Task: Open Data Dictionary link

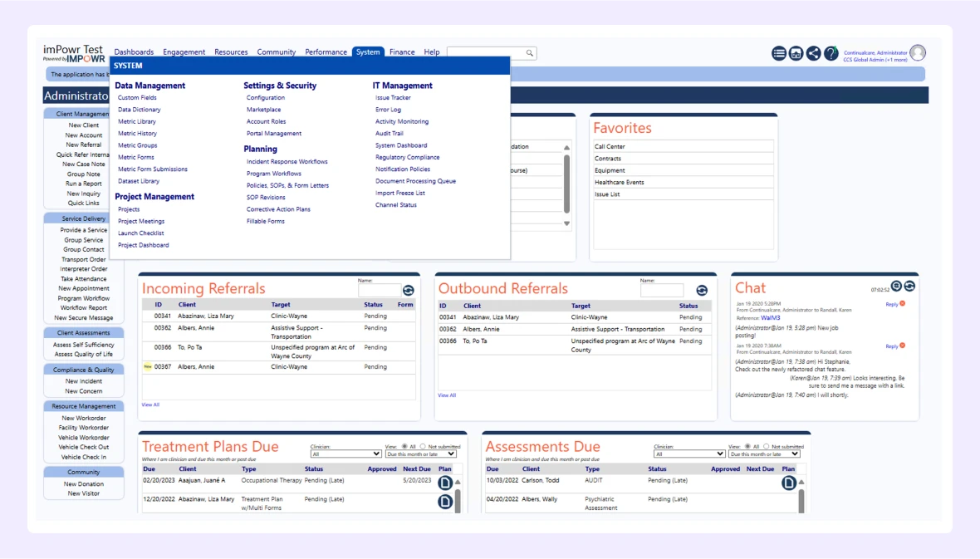Action: (x=140, y=110)
